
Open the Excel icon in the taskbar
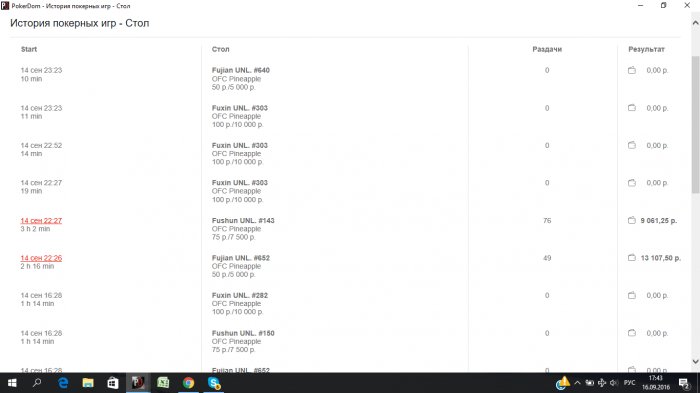coord(163,383)
